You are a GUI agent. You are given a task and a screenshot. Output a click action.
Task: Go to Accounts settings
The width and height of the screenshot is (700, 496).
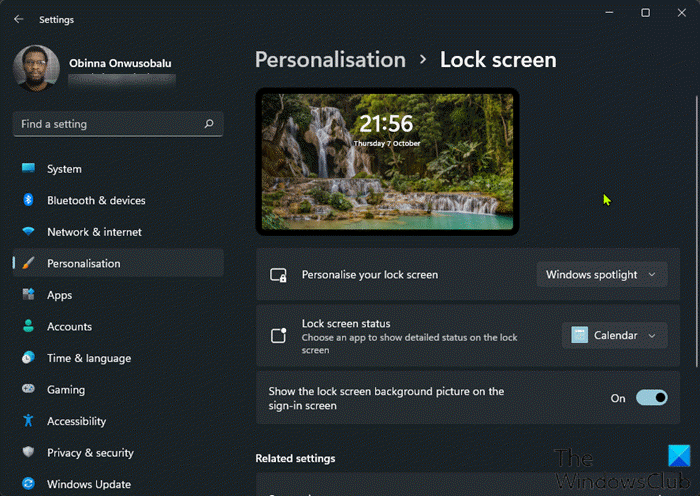click(x=118, y=326)
